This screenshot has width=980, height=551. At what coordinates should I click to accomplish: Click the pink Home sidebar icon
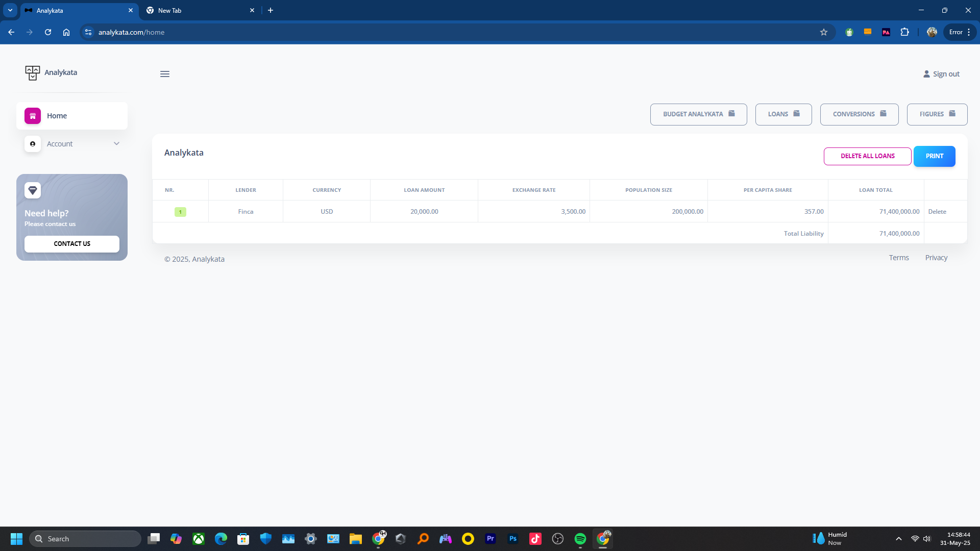(x=33, y=116)
